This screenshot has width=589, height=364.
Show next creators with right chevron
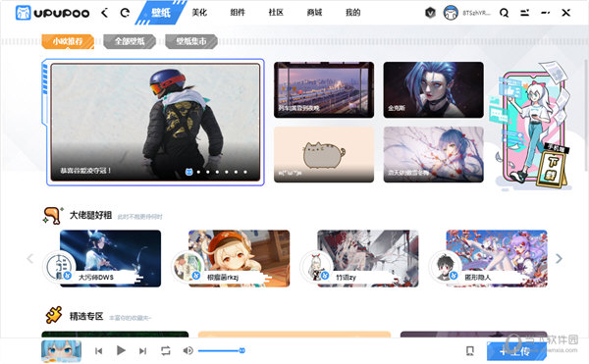tap(559, 258)
